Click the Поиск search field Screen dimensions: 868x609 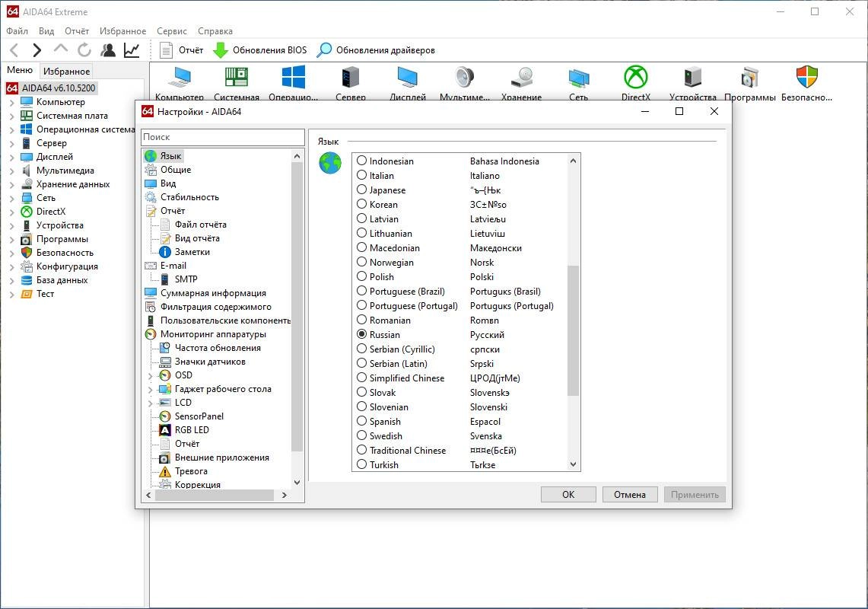point(223,137)
